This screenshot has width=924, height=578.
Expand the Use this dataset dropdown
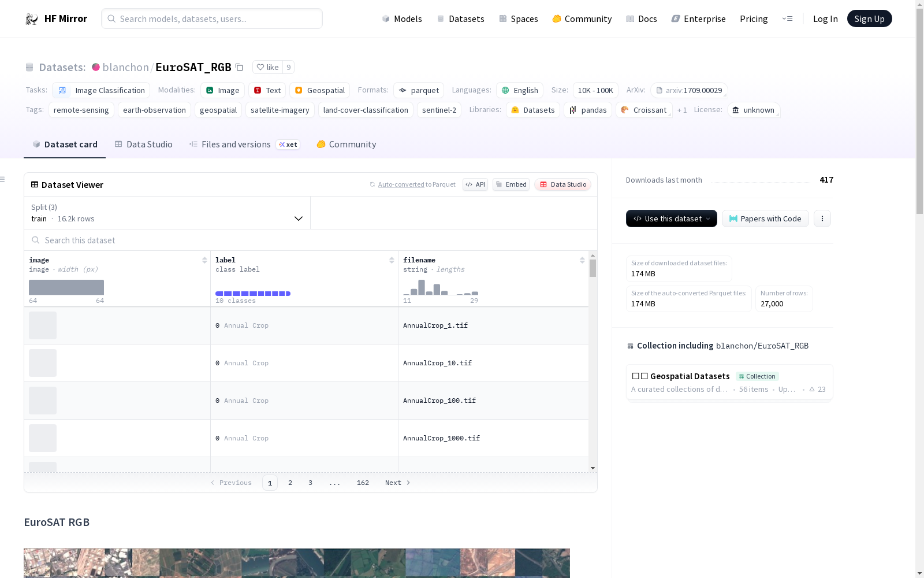[x=672, y=218]
